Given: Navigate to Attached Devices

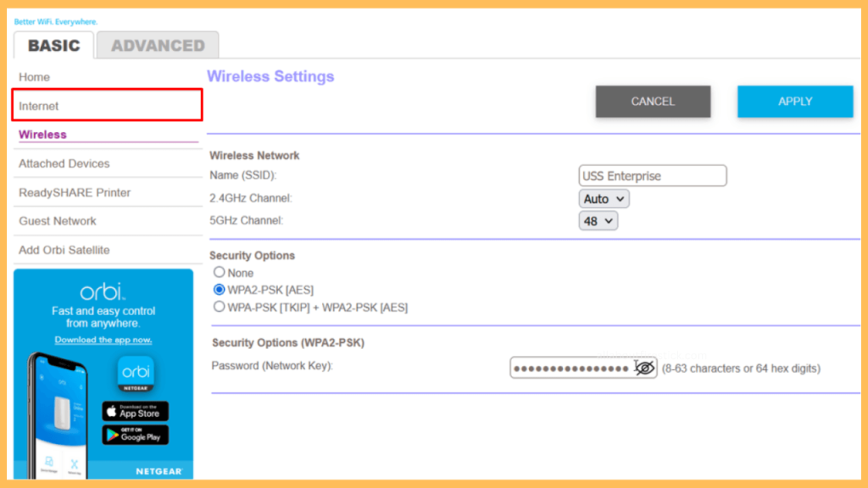Looking at the screenshot, I should pyautogui.click(x=64, y=163).
